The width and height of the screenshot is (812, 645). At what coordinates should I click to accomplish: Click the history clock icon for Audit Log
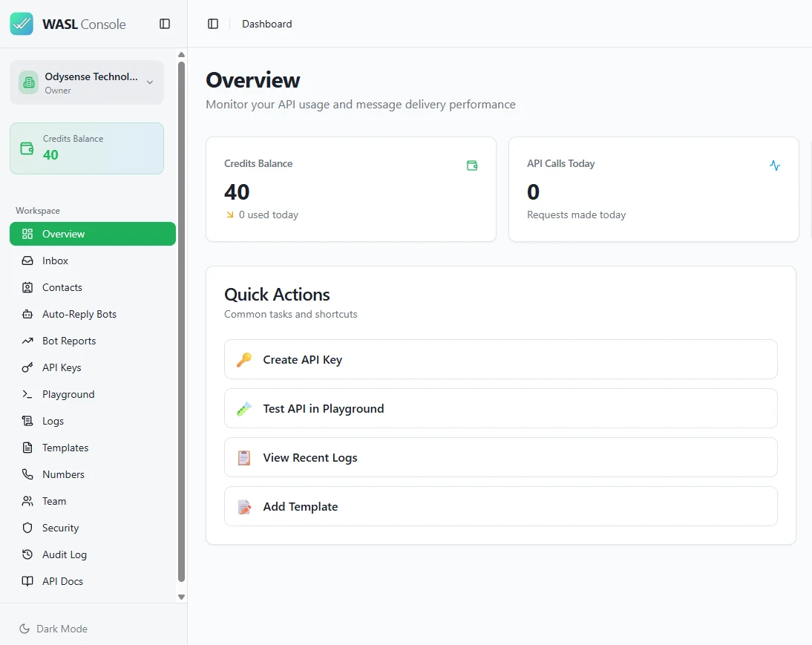tap(27, 555)
